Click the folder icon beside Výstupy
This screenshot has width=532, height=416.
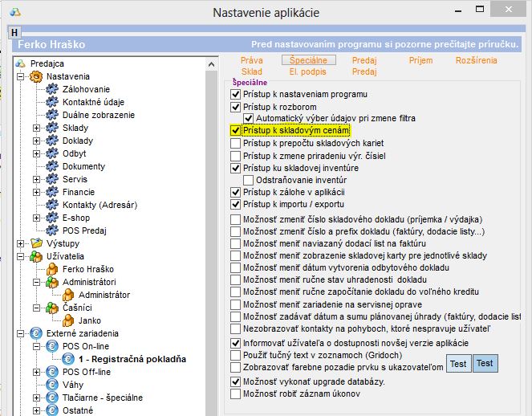coord(36,243)
